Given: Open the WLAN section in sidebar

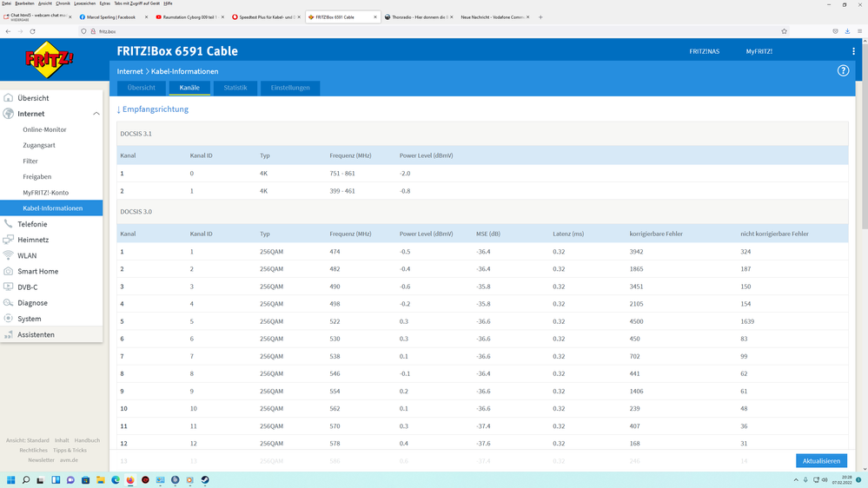Looking at the screenshot, I should click(x=27, y=255).
